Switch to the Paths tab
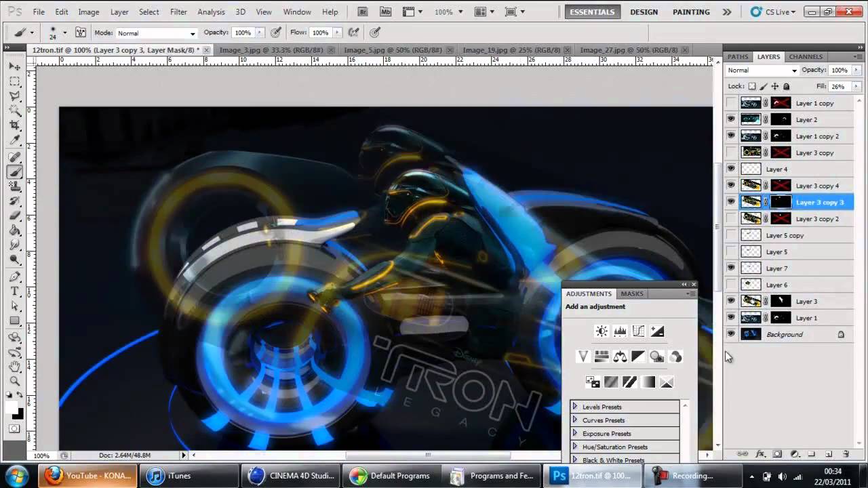The width and height of the screenshot is (868, 488). pos(738,57)
